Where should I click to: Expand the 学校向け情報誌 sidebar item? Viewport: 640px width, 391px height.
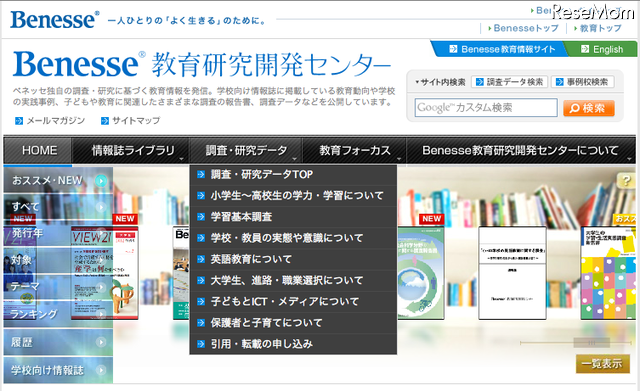point(58,370)
